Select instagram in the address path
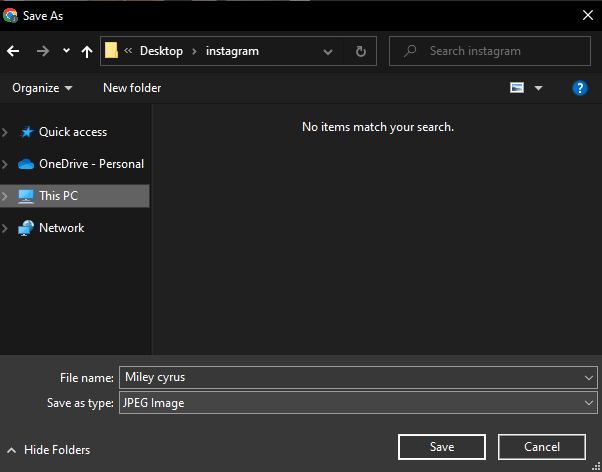602x472 pixels. click(232, 51)
